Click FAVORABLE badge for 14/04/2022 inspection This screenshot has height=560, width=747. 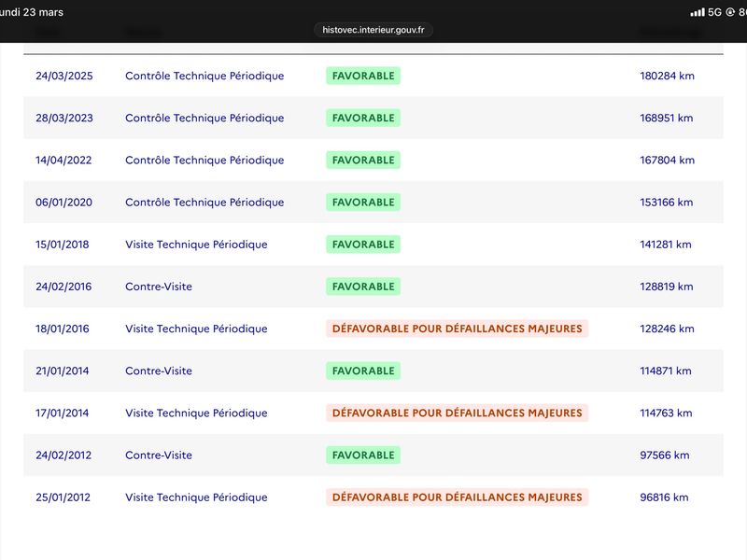point(363,160)
